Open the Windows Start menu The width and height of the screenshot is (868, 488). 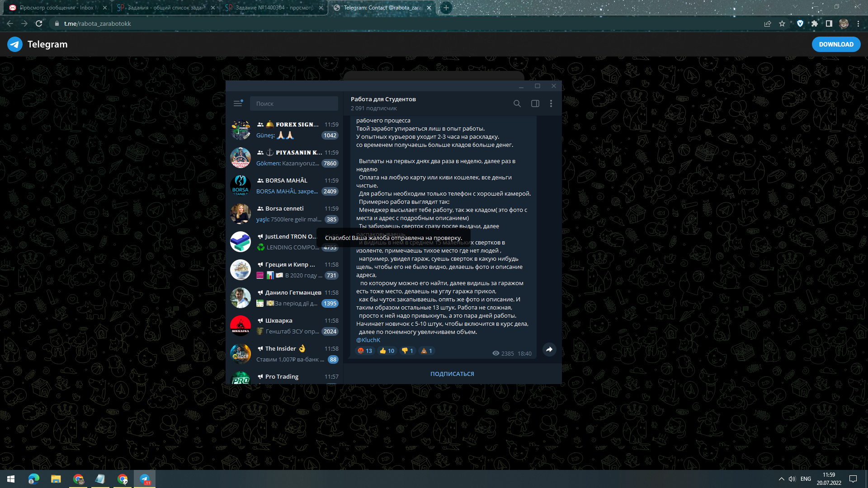coord(11,479)
